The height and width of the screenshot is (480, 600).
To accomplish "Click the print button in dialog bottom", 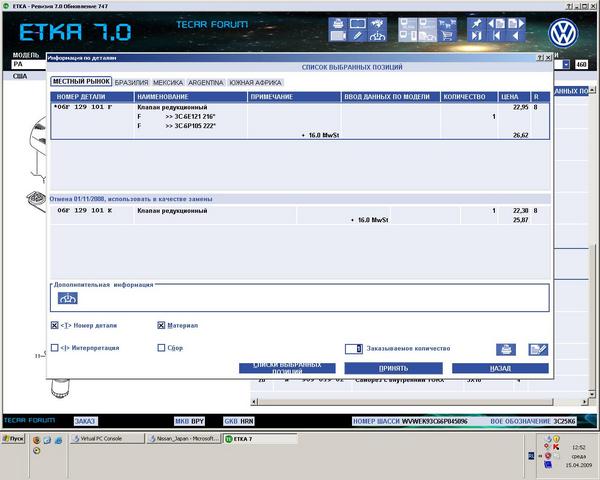I will tap(506, 349).
